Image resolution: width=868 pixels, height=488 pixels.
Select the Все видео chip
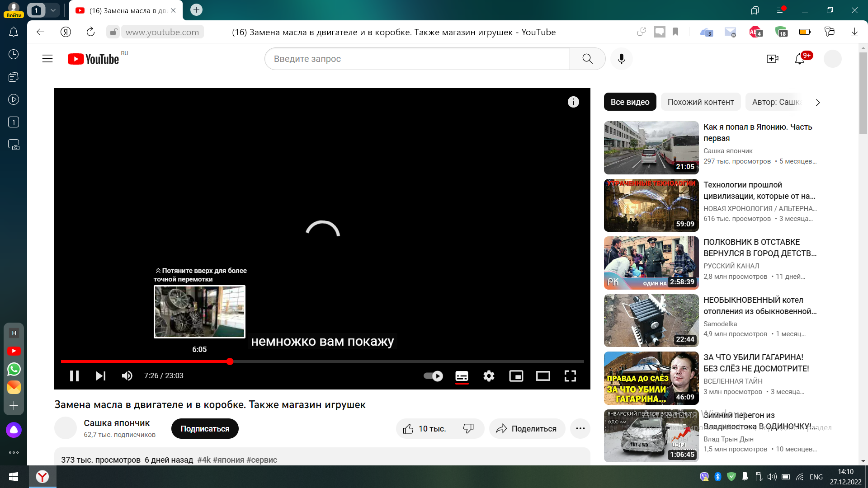point(630,102)
